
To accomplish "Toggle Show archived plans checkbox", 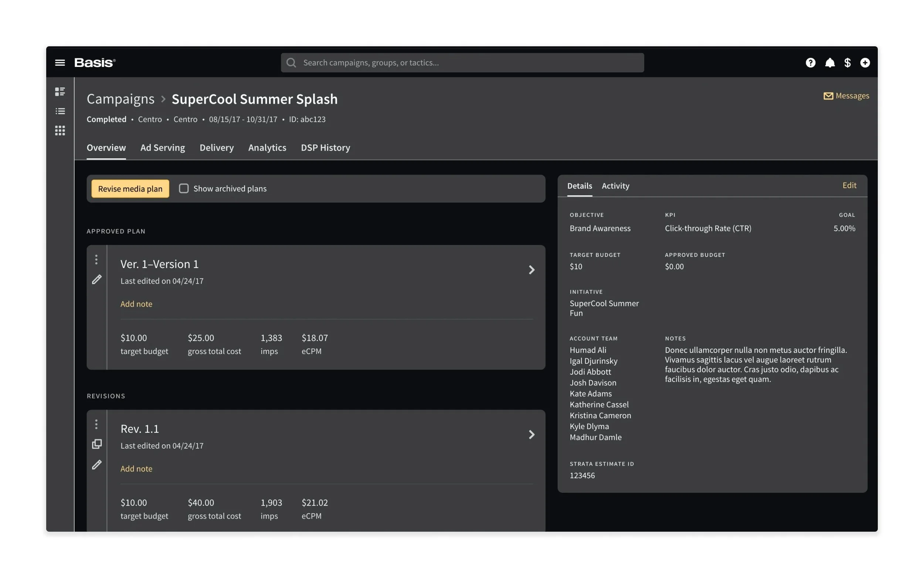I will (184, 189).
